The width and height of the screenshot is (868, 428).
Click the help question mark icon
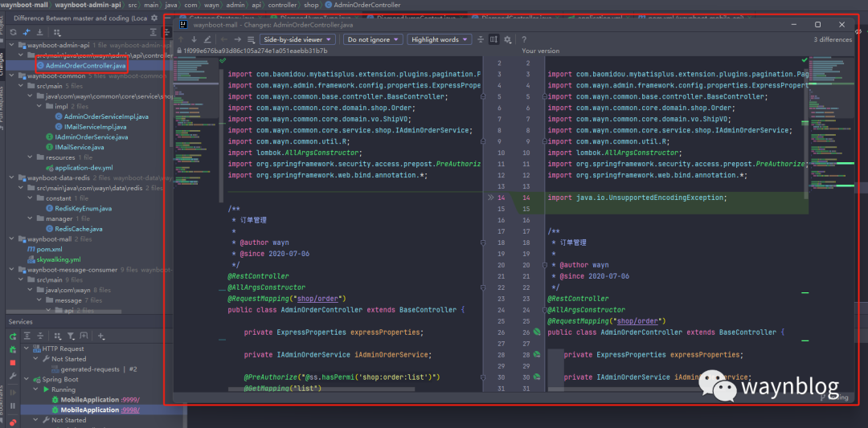coord(524,39)
